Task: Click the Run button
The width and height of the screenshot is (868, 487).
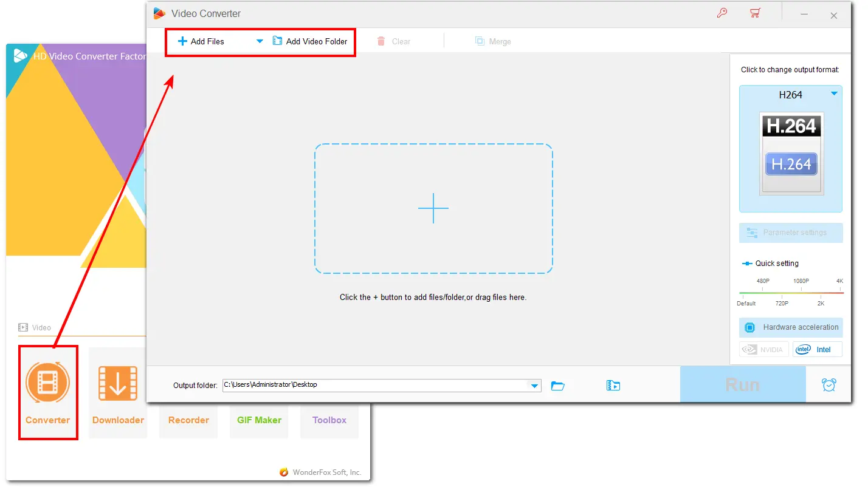Action: [x=743, y=384]
